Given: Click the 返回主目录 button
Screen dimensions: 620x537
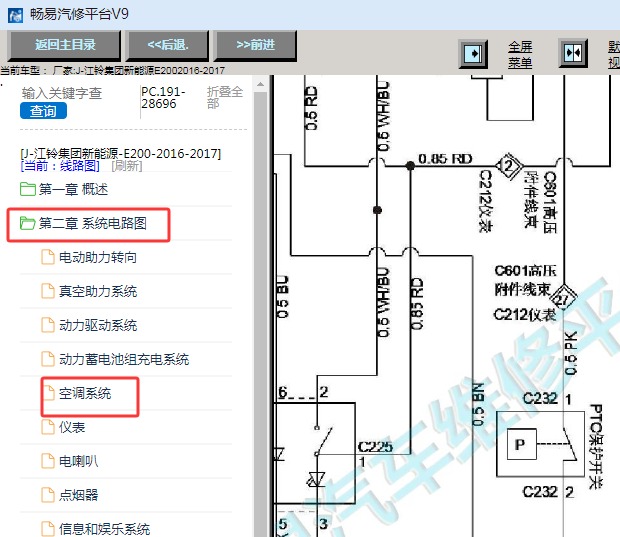Looking at the screenshot, I should pyautogui.click(x=65, y=45).
